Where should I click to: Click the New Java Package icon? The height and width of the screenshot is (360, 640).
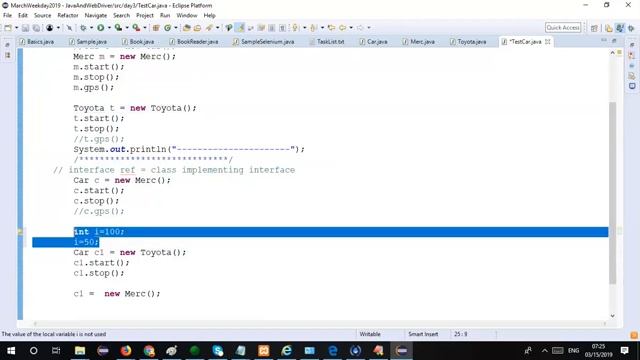click(x=156, y=28)
